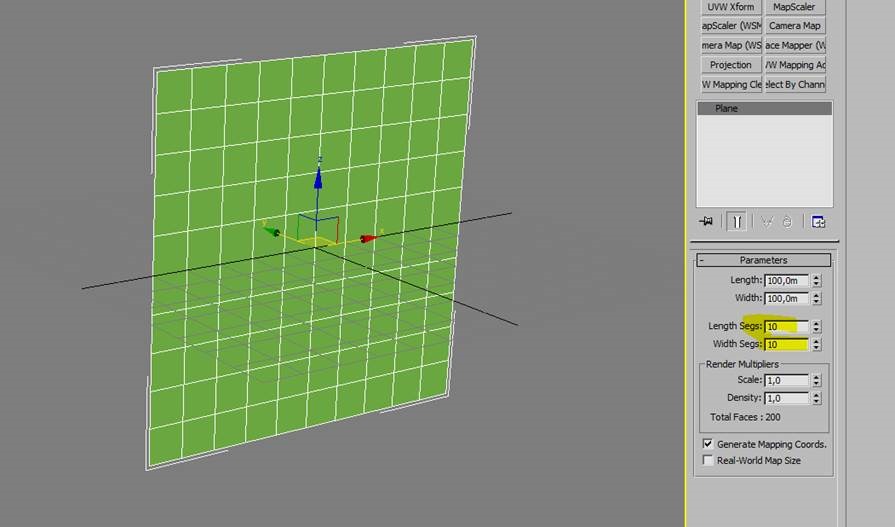The height and width of the screenshot is (527, 895).
Task: Toggle Show End Result icon
Action: pos(736,222)
